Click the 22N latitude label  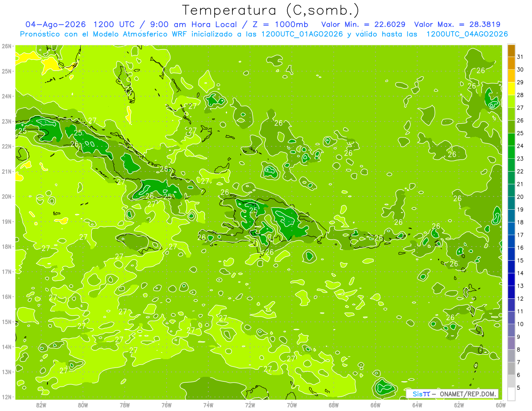point(7,146)
